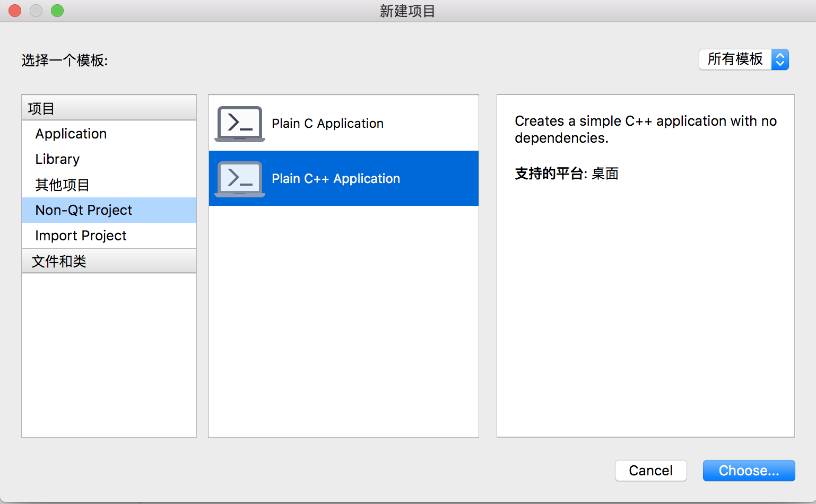The height and width of the screenshot is (504, 816).
Task: Select the Plain C Application template
Action: [327, 123]
